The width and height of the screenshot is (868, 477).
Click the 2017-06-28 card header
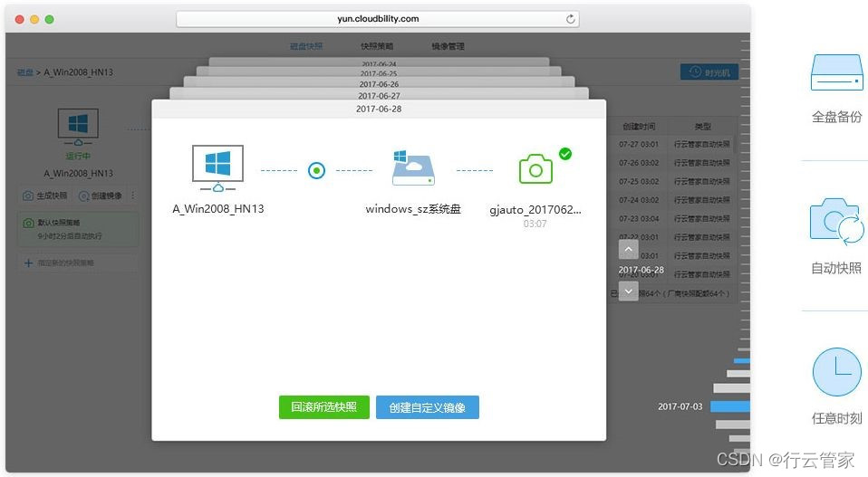(379, 109)
